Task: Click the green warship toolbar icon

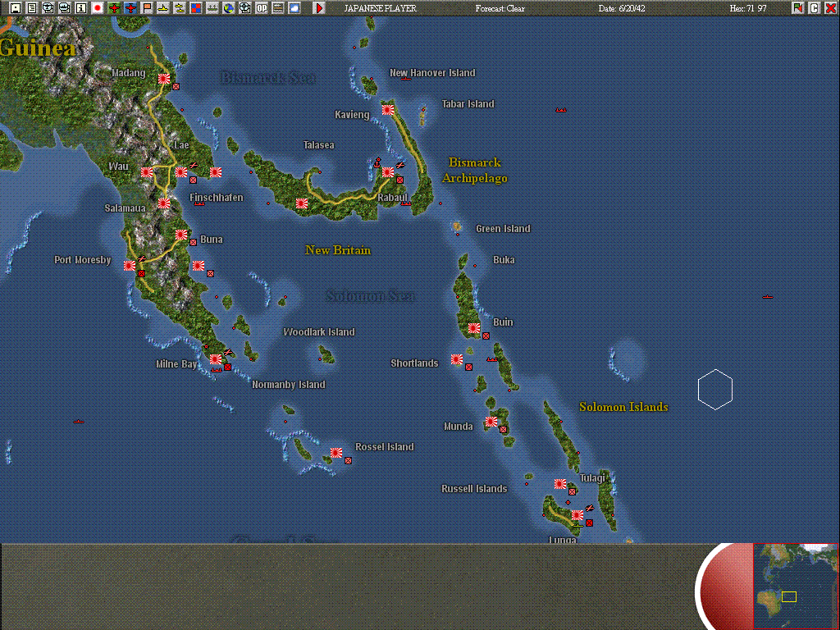Action: [212, 8]
